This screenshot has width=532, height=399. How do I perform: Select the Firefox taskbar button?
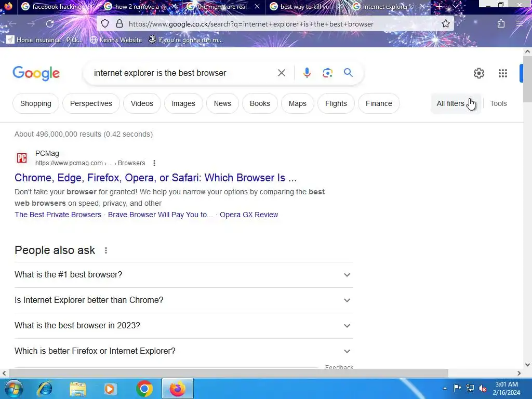click(x=178, y=389)
